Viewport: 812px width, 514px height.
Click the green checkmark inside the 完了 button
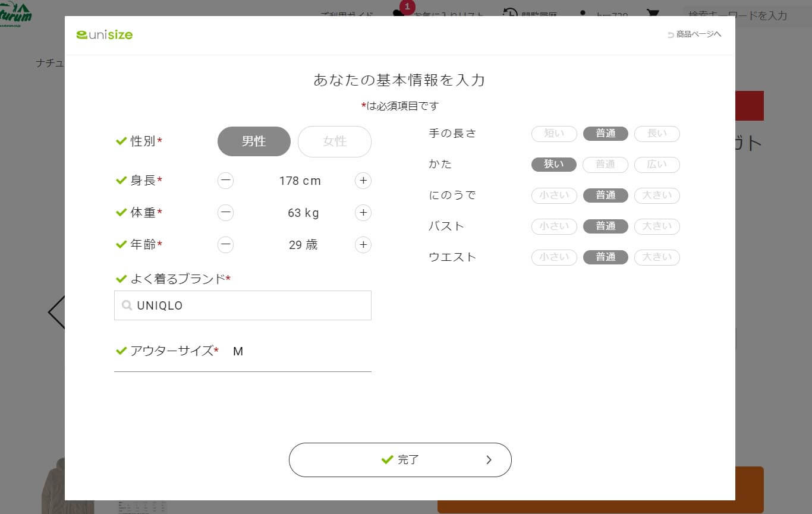[386, 459]
